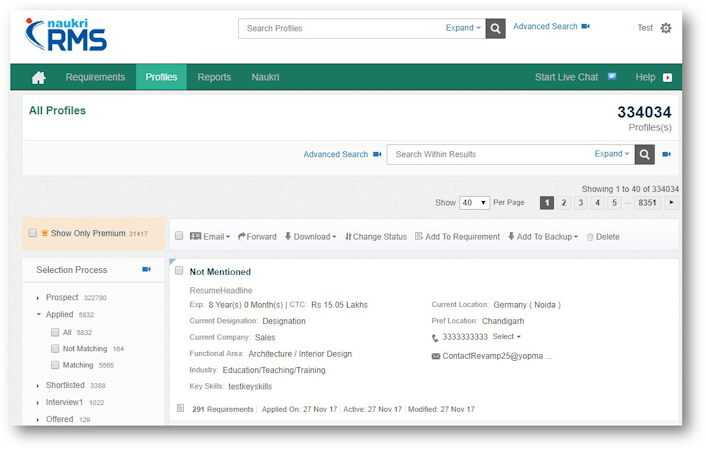Expand the Offered tree item
Image resolution: width=707 pixels, height=450 pixels.
pyautogui.click(x=38, y=420)
